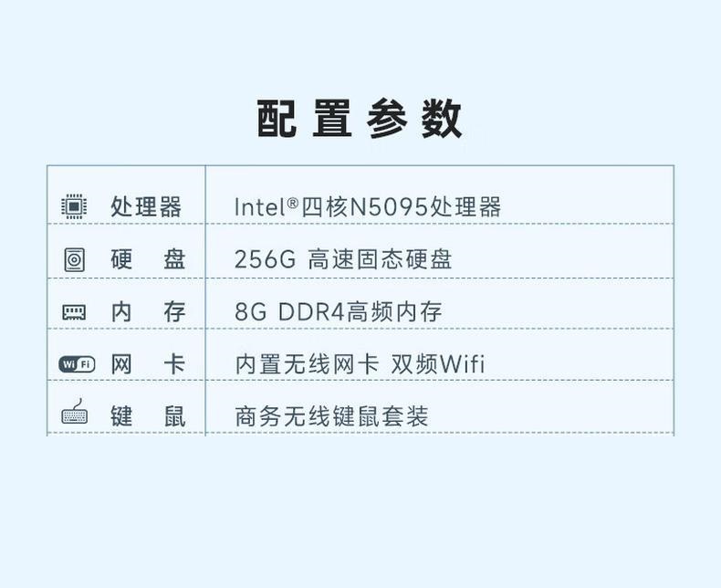
Task: Click the 256G capacity value
Action: tap(265, 259)
